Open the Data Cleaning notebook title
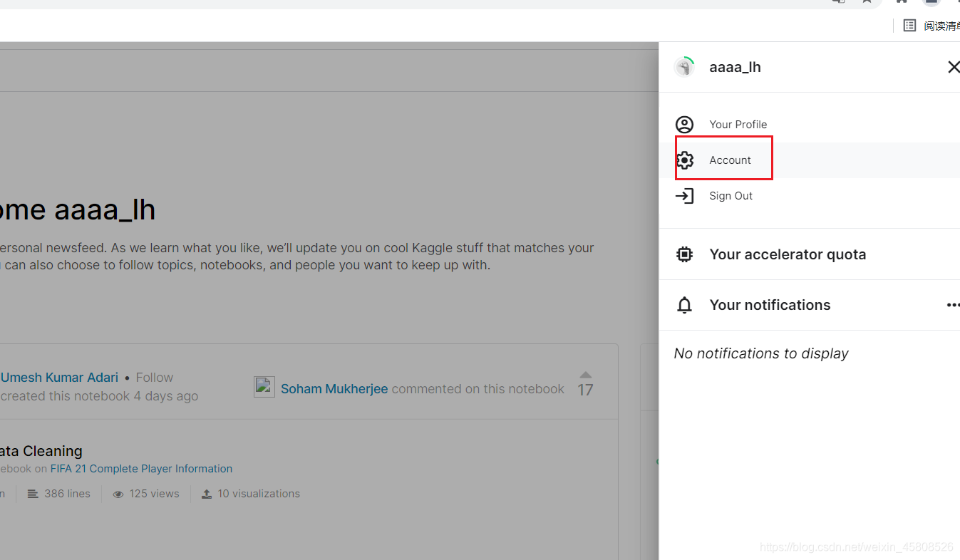 click(41, 451)
